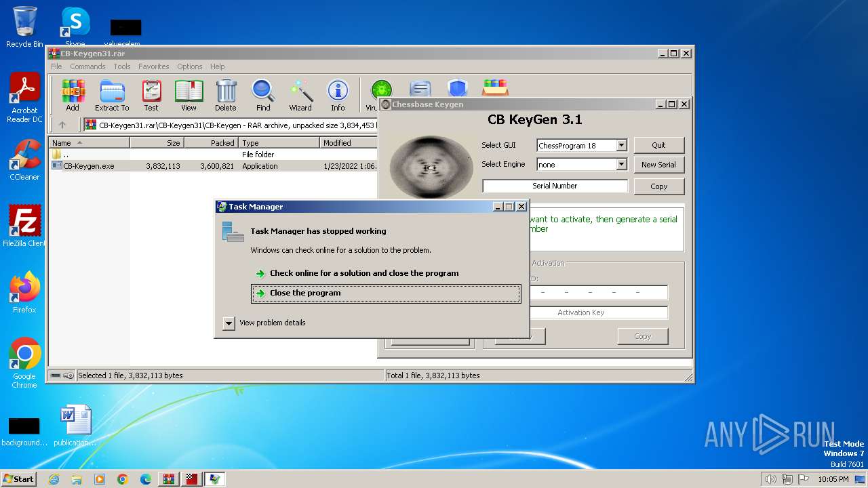The image size is (868, 488).
Task: Select the parent folder '..' row
Action: 214,155
